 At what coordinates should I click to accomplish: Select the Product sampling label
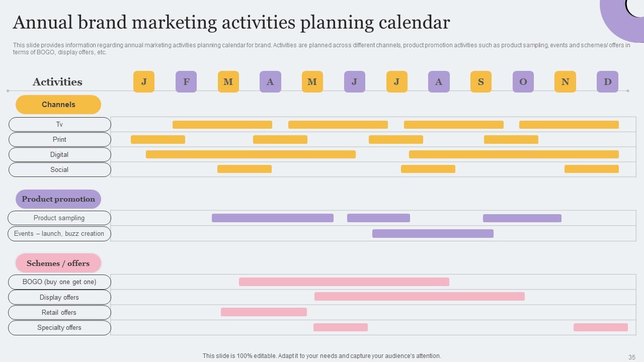(x=59, y=218)
